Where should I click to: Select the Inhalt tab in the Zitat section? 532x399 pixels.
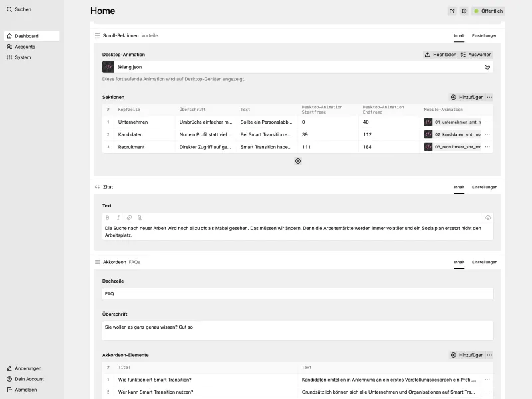point(459,187)
